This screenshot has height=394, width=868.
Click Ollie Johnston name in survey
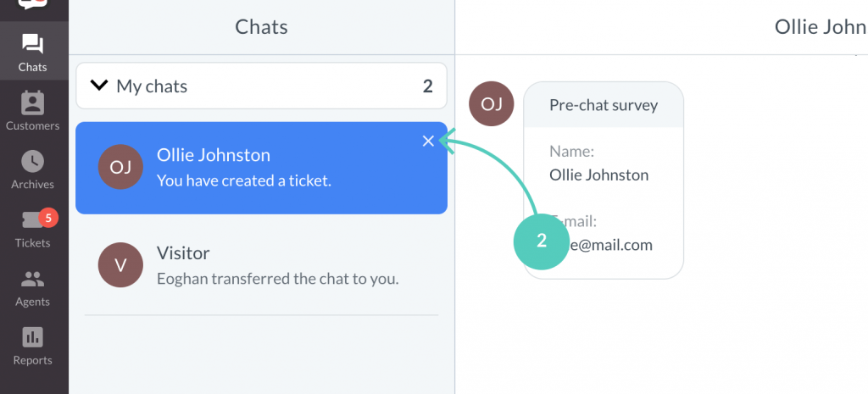(599, 175)
